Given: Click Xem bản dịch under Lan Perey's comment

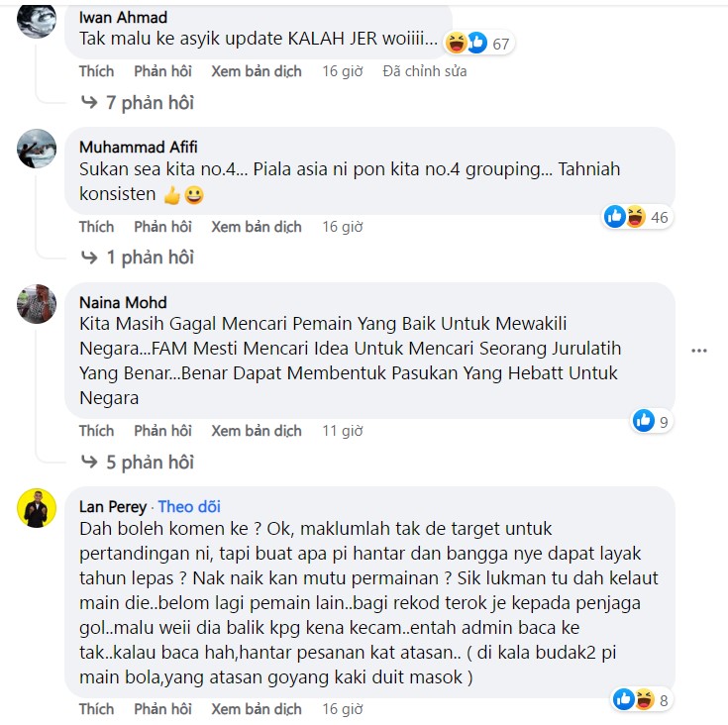Looking at the screenshot, I should click(257, 709).
